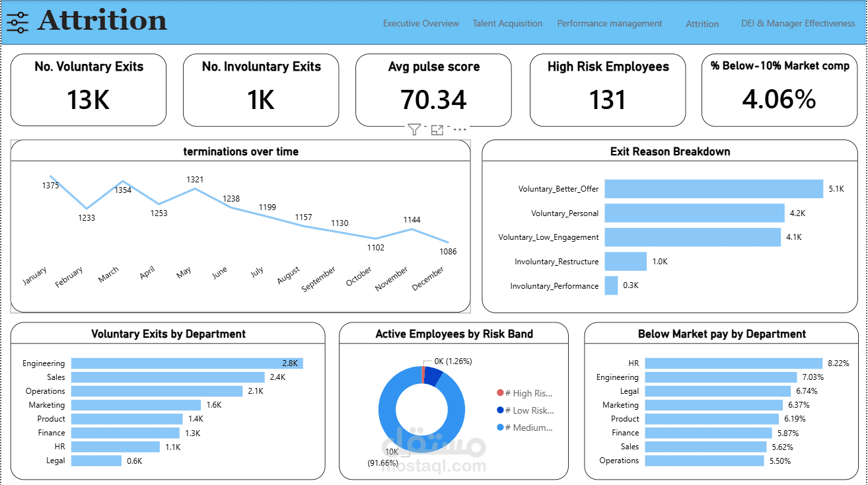Click the Exit Reason Breakdown title
The width and height of the screenshot is (868, 485).
coord(670,151)
